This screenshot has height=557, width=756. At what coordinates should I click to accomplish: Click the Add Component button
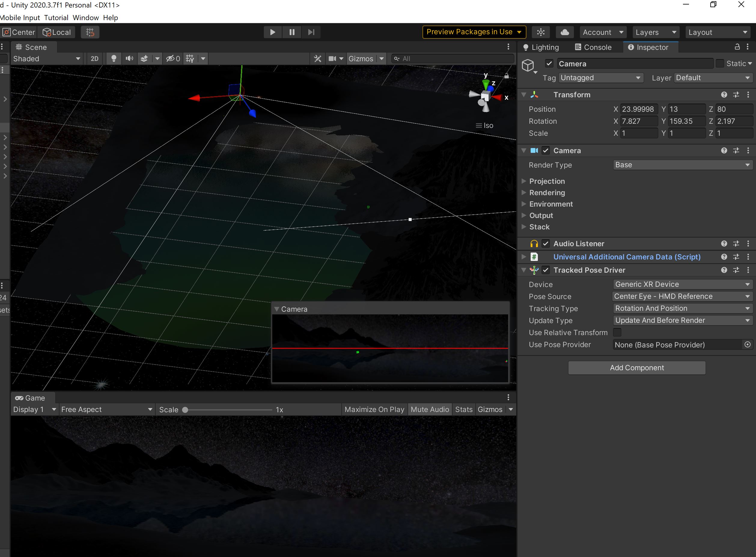tap(637, 368)
